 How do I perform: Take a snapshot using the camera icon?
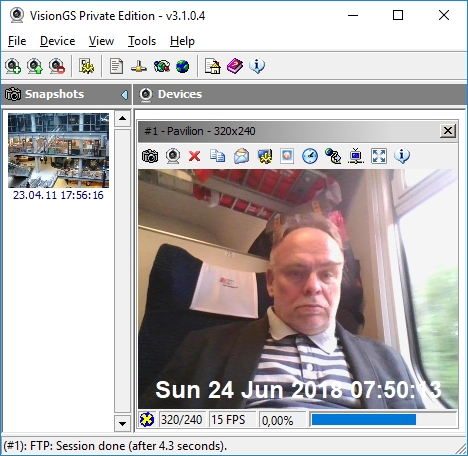coord(150,156)
